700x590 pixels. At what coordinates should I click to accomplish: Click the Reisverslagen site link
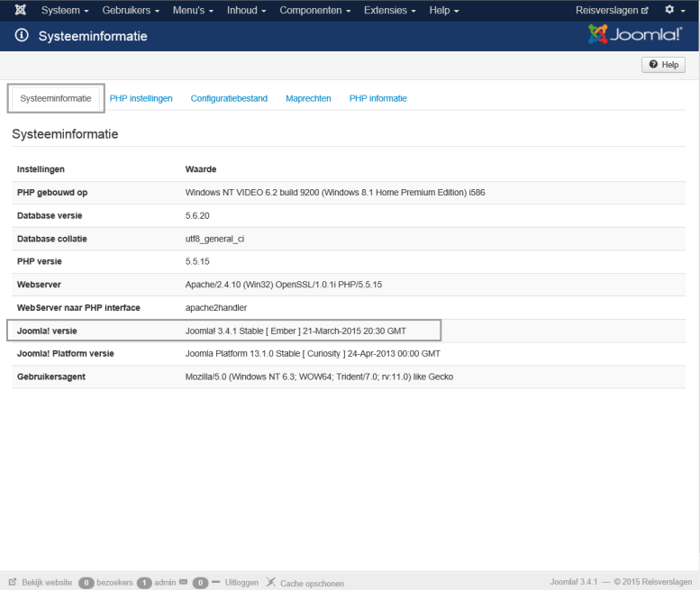tap(611, 11)
